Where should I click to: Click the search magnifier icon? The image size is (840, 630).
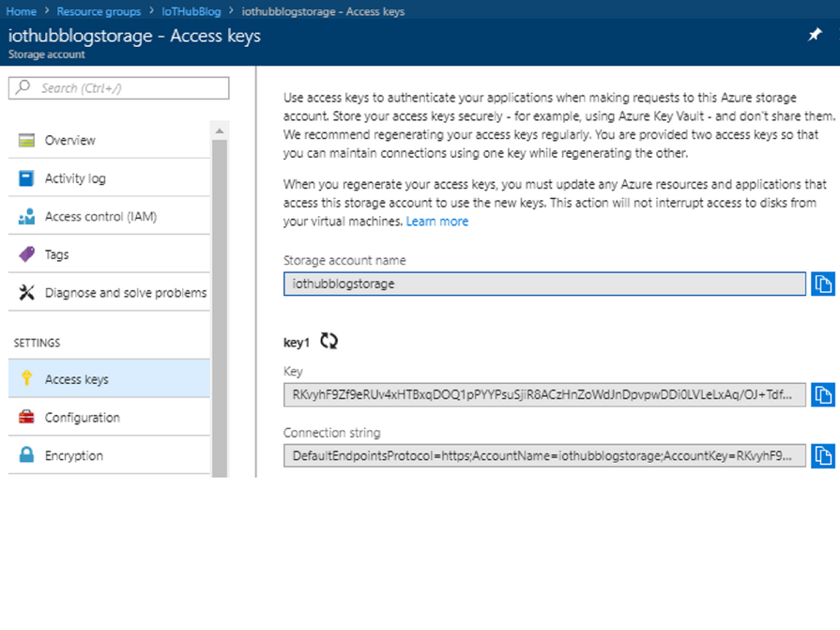click(x=23, y=87)
